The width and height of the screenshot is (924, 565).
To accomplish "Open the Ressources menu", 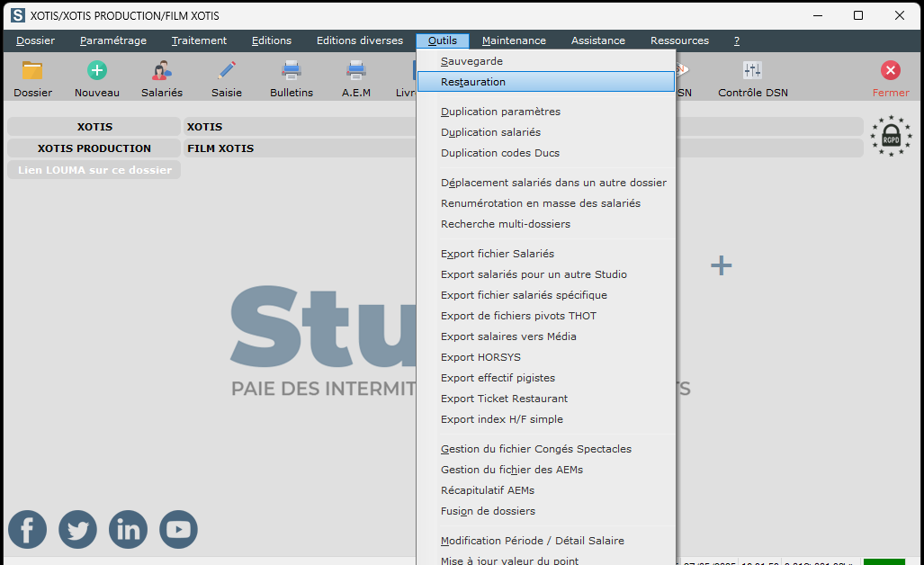I will pos(679,40).
